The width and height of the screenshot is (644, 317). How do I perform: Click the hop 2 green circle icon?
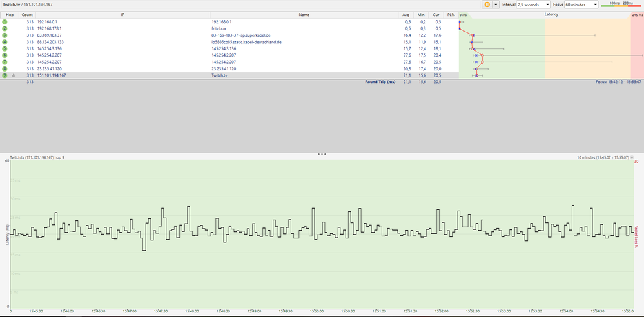pyautogui.click(x=5, y=28)
